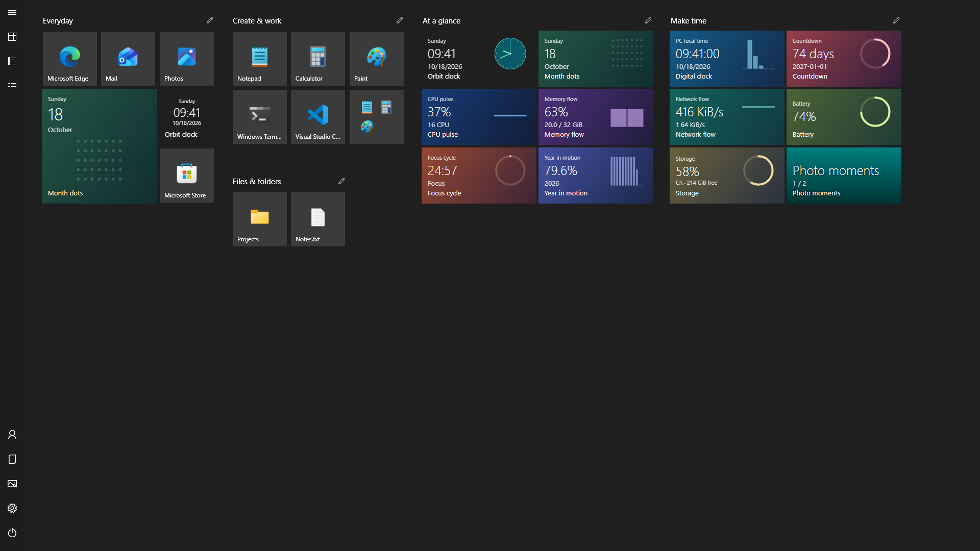Switch to pinned tiles grid view
This screenshot has width=980, height=551.
pyautogui.click(x=12, y=37)
